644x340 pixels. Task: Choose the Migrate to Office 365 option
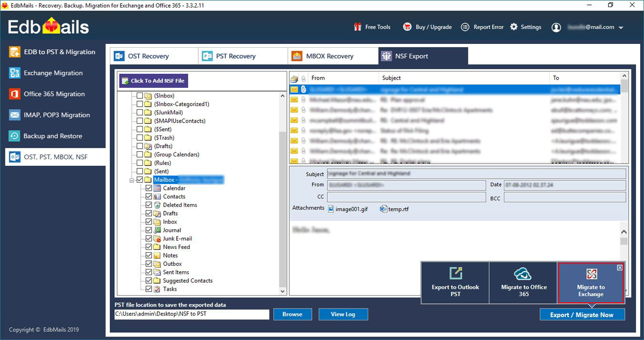523,283
